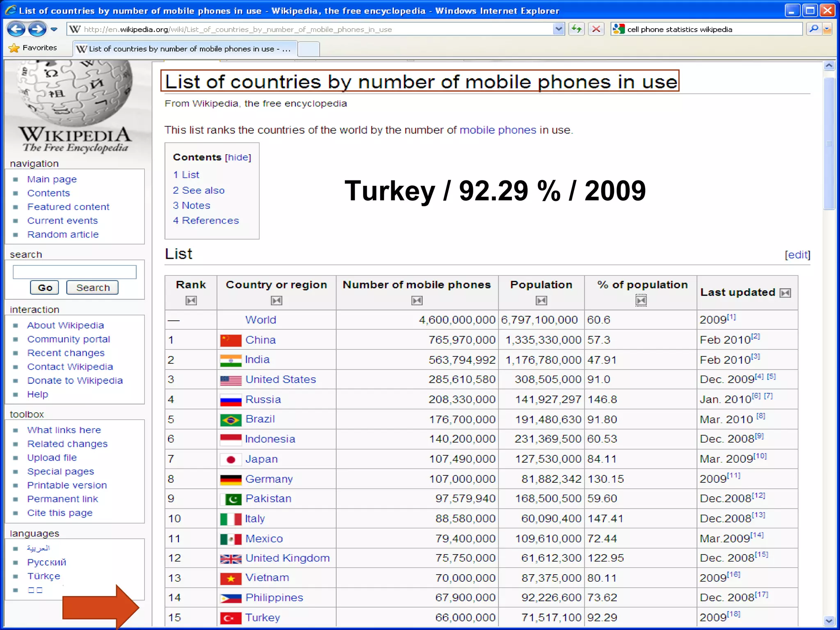Select the Wikipedia list page tab
The width and height of the screenshot is (840, 630).
coord(185,49)
